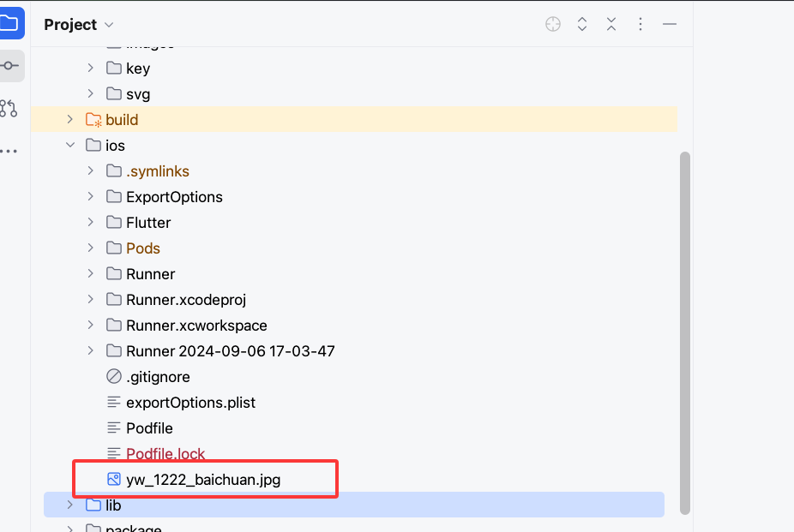This screenshot has width=794, height=532.
Task: Hide the Project panel with minimize icon
Action: click(x=670, y=25)
